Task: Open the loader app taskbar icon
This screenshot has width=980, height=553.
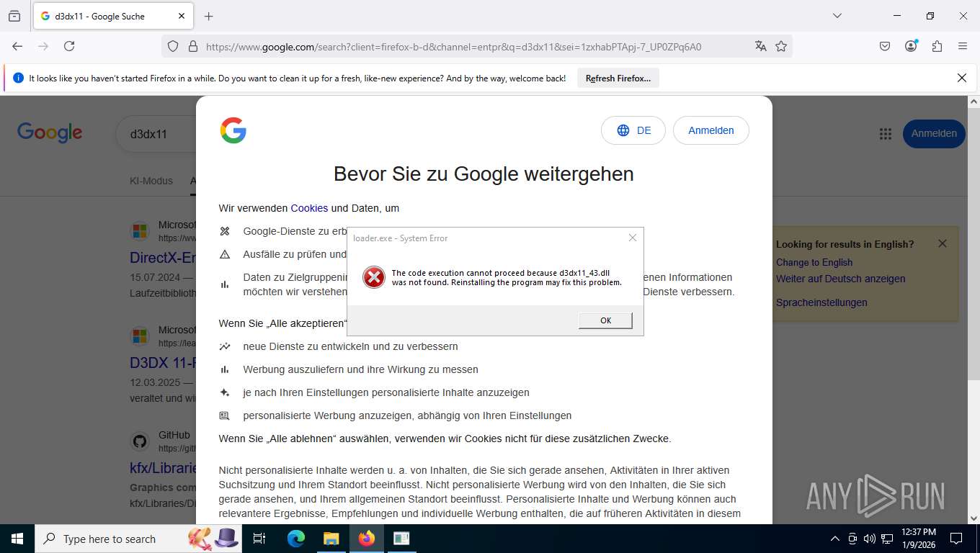Action: [401, 539]
